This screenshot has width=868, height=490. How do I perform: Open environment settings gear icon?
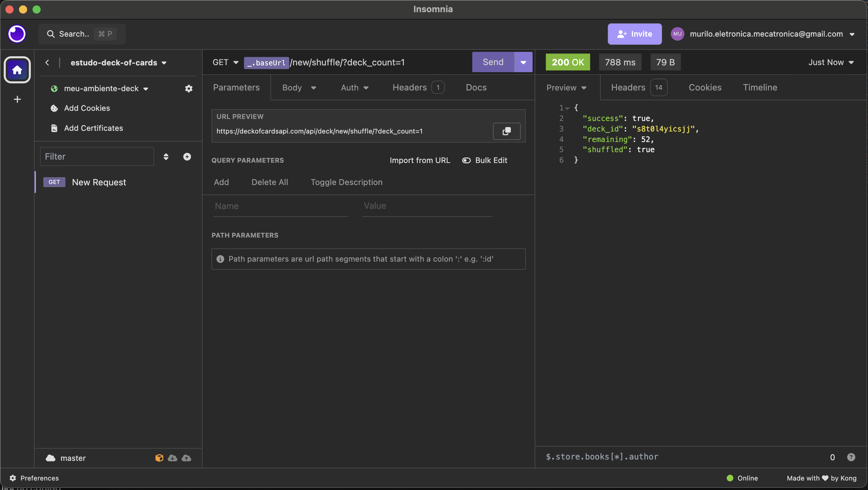(x=189, y=88)
